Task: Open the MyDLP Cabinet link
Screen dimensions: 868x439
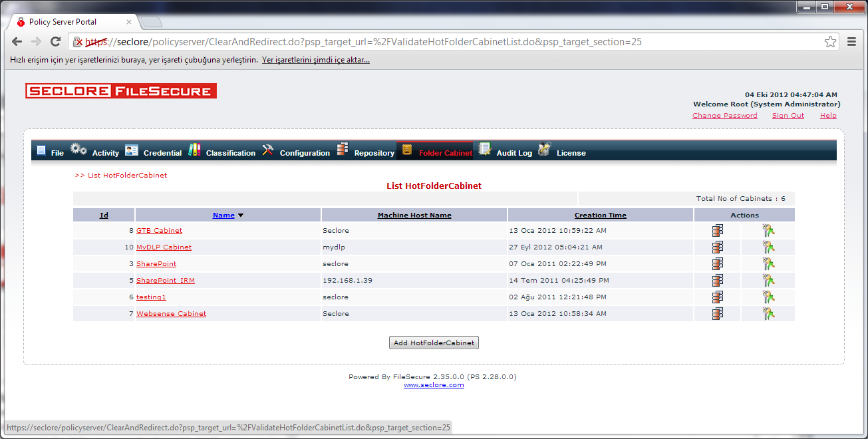Action: pyautogui.click(x=164, y=247)
